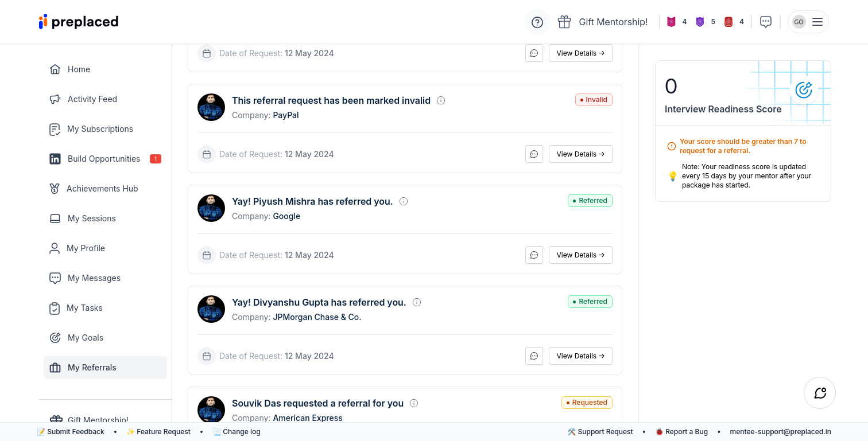
Task: Click the preplaced logo
Action: [79, 22]
